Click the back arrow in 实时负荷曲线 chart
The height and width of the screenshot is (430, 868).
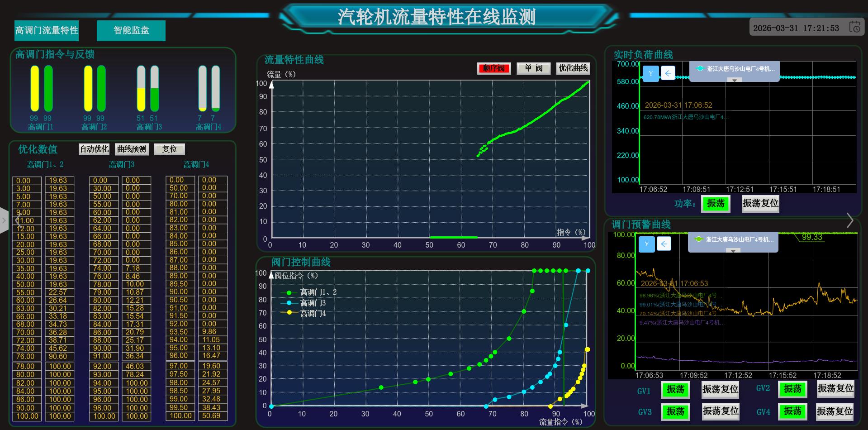(668, 73)
